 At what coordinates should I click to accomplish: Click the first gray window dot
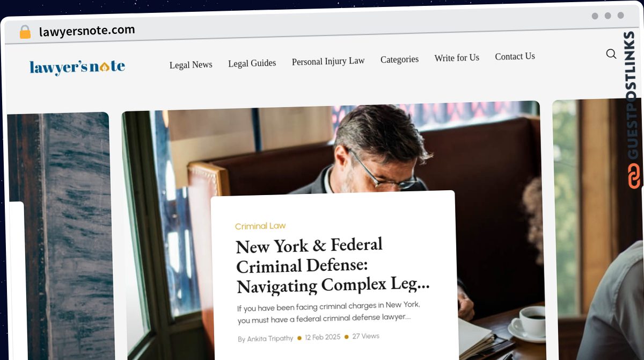(595, 16)
